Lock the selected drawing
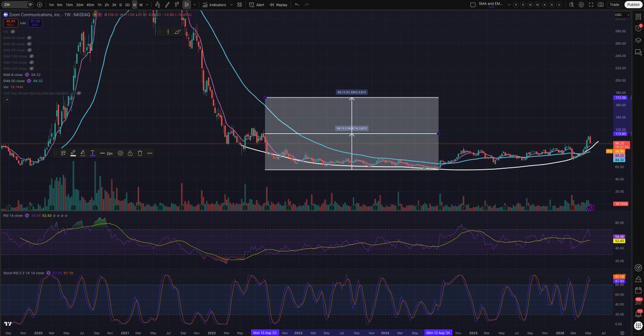 pos(130,153)
